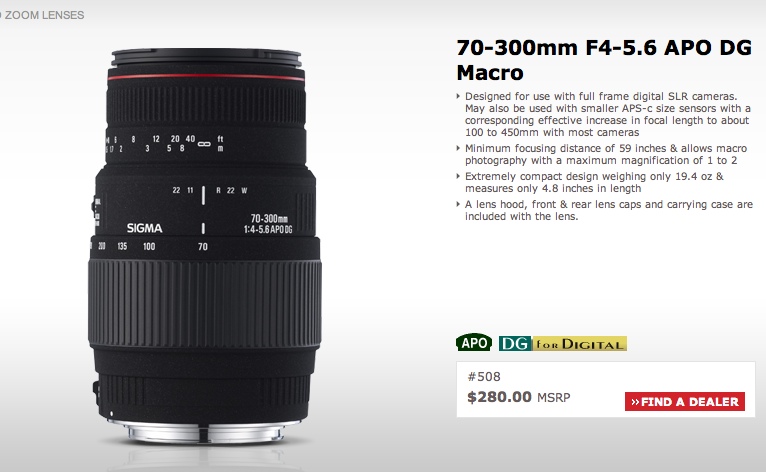Click the #508 product number
Viewport: 766px width, 472px height.
point(484,377)
